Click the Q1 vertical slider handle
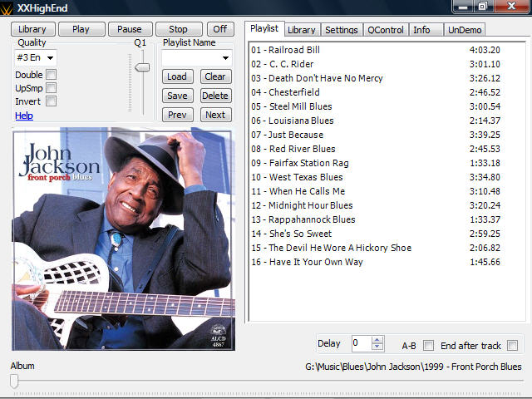Viewport: 532px width, 399px height. [142, 67]
